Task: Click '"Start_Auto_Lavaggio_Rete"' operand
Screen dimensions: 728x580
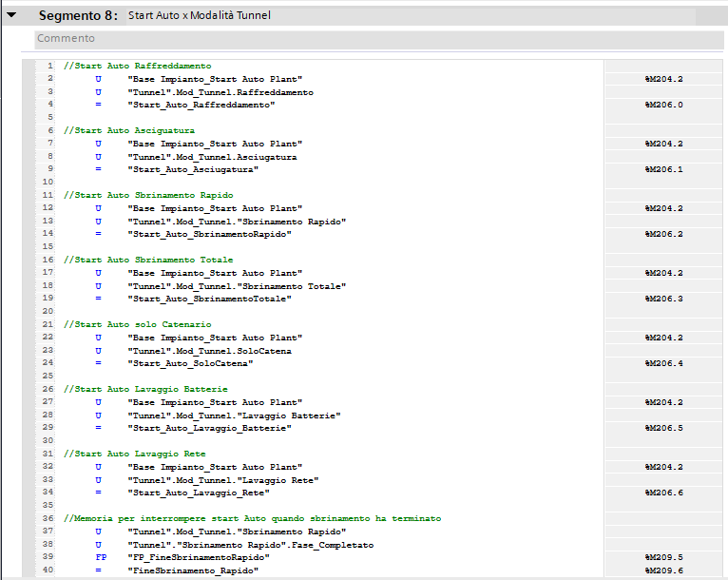Action: 199,493
